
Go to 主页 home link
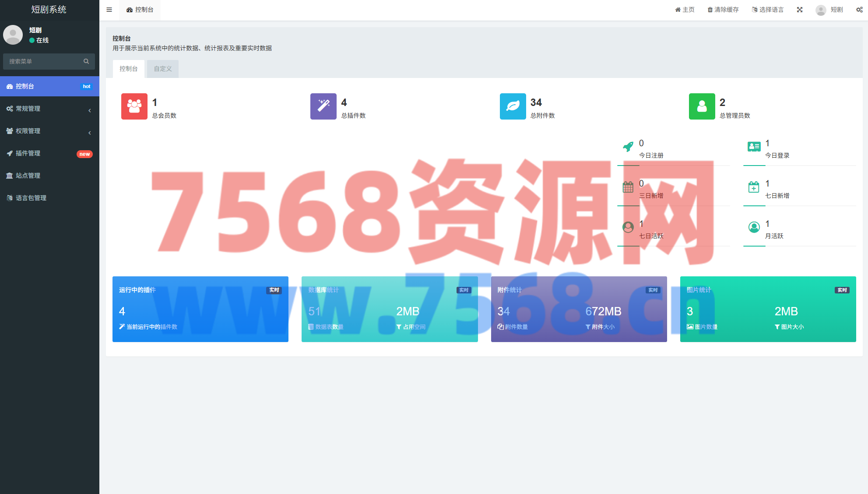pos(685,10)
